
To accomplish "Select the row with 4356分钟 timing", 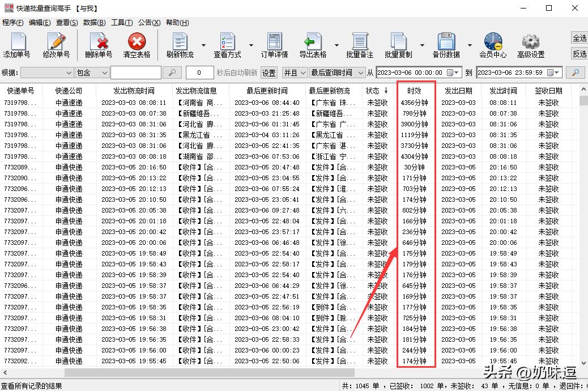I will pyautogui.click(x=289, y=103).
